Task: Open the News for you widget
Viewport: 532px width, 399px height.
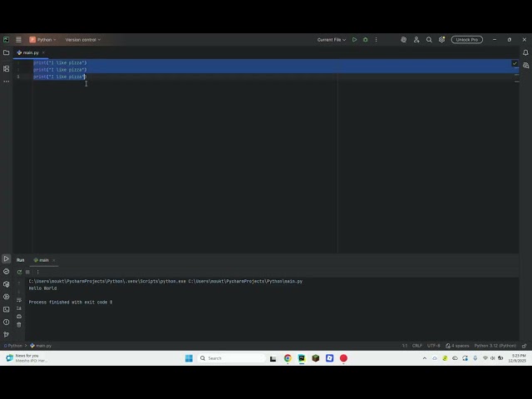Action: (x=27, y=358)
